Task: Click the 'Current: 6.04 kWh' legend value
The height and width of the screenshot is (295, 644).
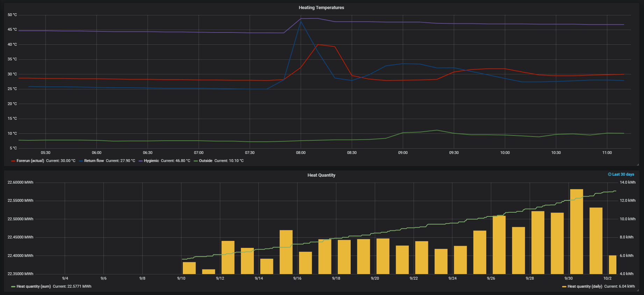Action: 620,286
